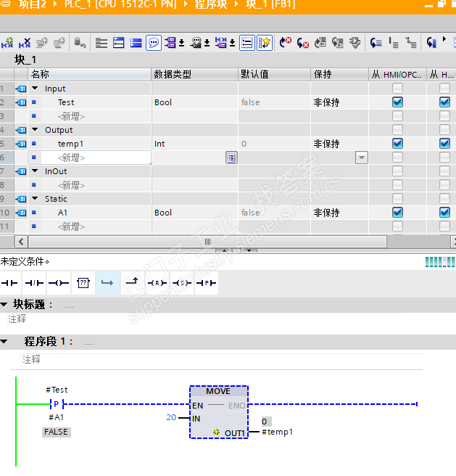Screen dimensions: 456x476
Task: Toggle the favorites display star icon
Action: coord(265,43)
